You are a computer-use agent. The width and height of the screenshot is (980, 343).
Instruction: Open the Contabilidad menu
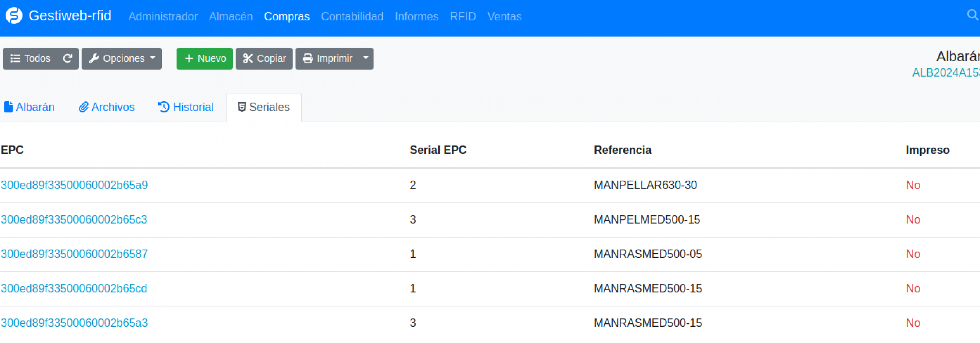[352, 16]
